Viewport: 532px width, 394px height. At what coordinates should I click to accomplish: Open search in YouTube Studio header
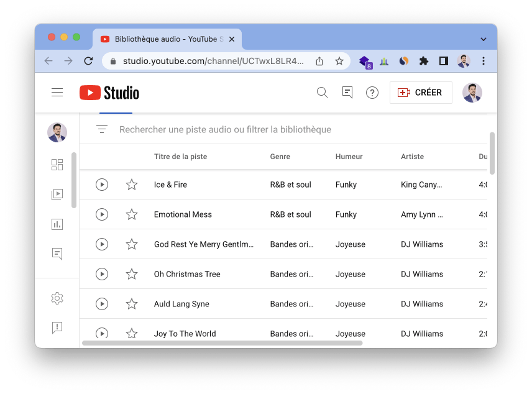[322, 93]
